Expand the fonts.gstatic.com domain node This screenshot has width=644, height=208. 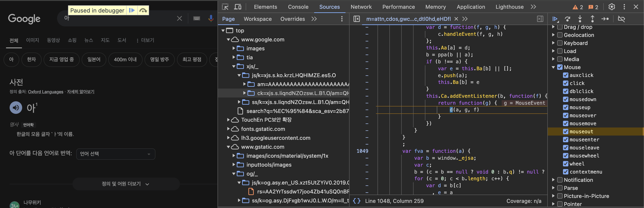228,129
